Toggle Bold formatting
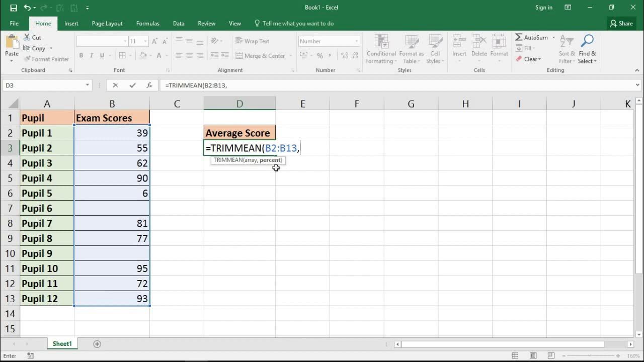 [81, 56]
